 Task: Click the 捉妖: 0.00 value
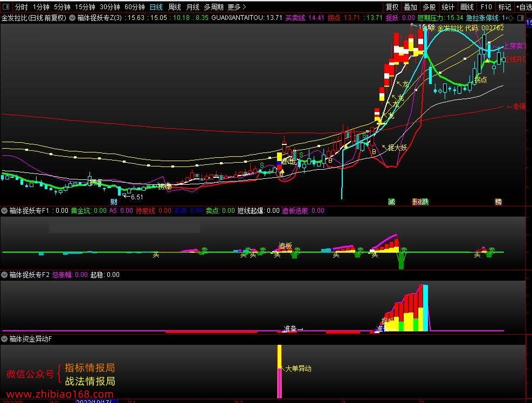point(400,18)
